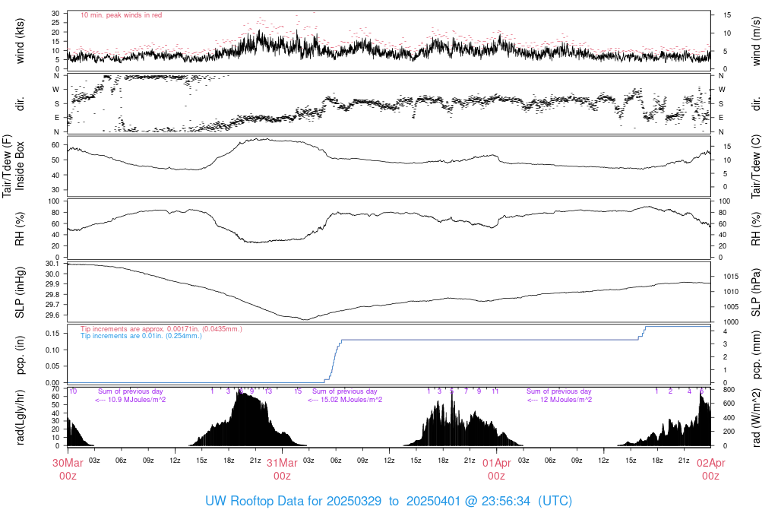
Task: Click the '12 MJoules/m^2' sum annotation
Action: (559, 400)
